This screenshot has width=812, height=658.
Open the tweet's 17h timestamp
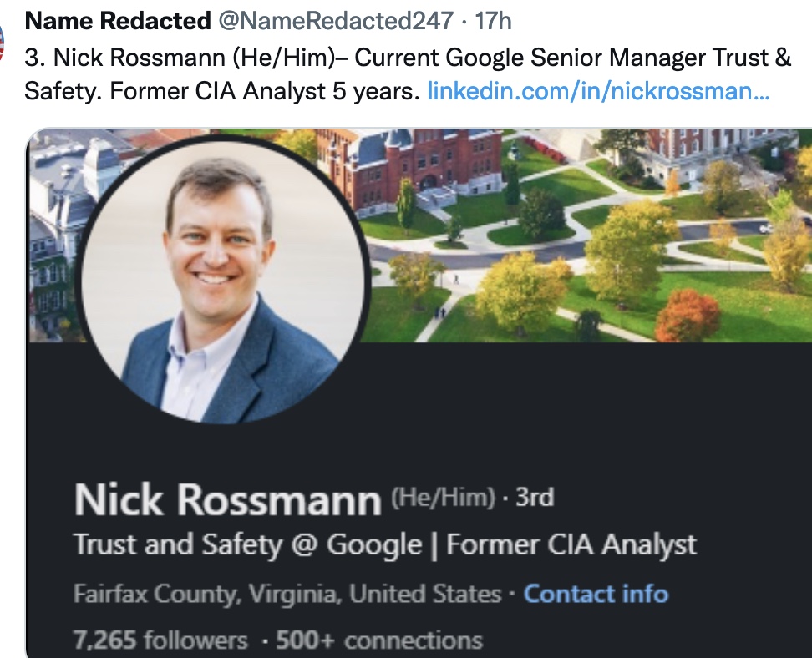493,20
